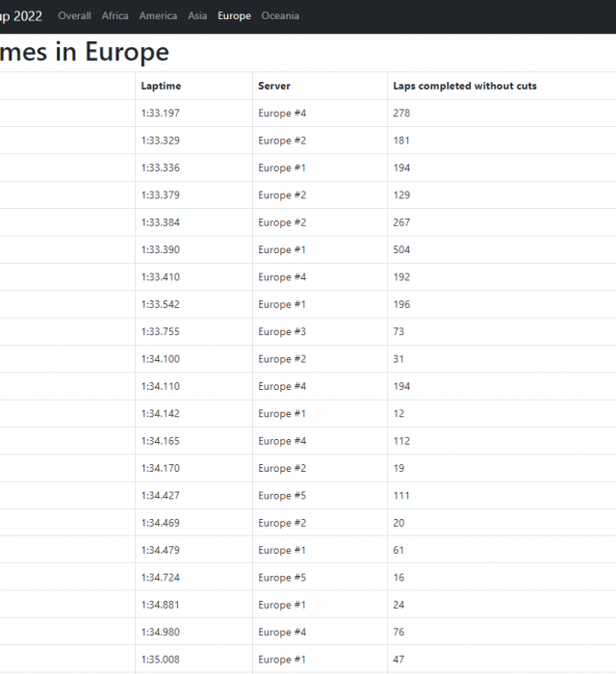616x674 pixels.
Task: Click the 267 laps completed cell
Action: tap(401, 222)
